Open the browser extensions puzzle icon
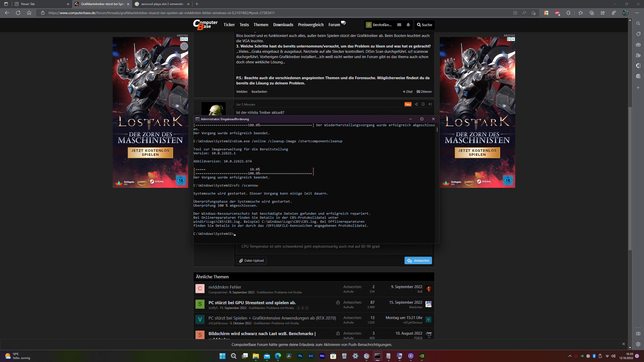This screenshot has width=644, height=362. point(568,13)
